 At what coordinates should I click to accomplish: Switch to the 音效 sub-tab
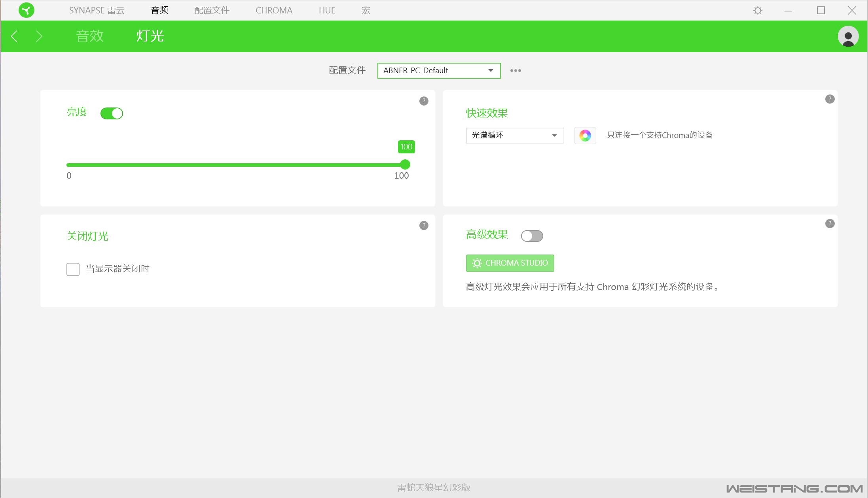tap(90, 36)
